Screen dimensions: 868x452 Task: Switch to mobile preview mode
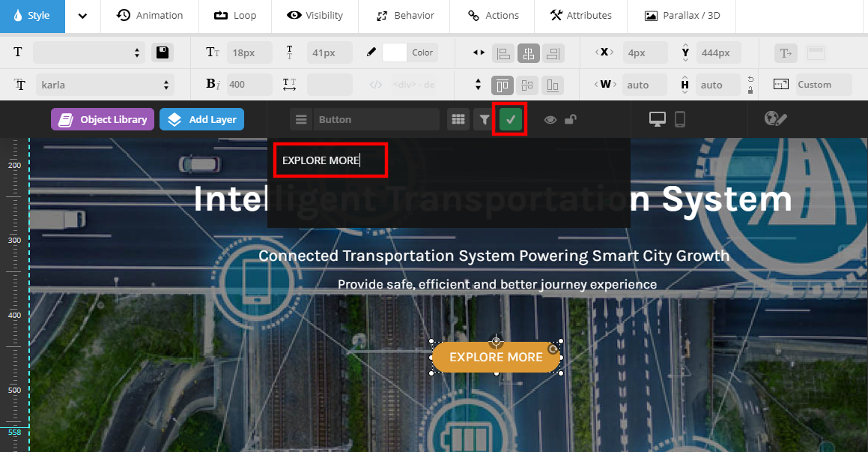tap(680, 119)
